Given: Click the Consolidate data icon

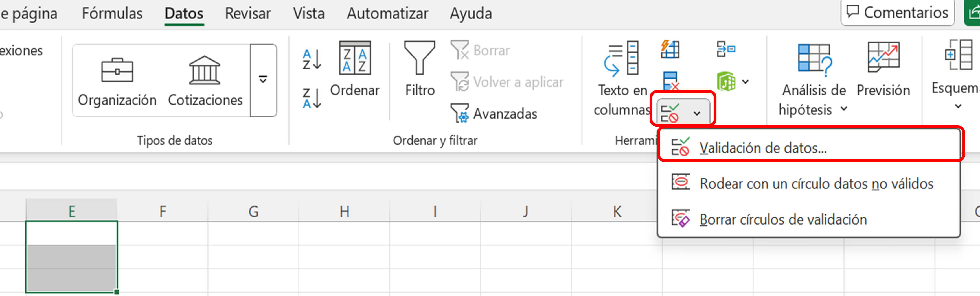Looking at the screenshot, I should 725,49.
